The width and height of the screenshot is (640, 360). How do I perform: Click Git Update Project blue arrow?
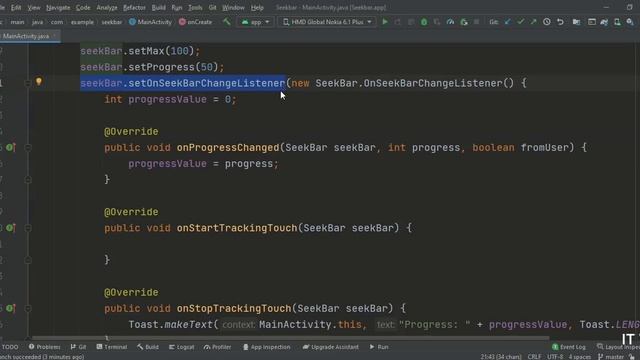coord(507,22)
